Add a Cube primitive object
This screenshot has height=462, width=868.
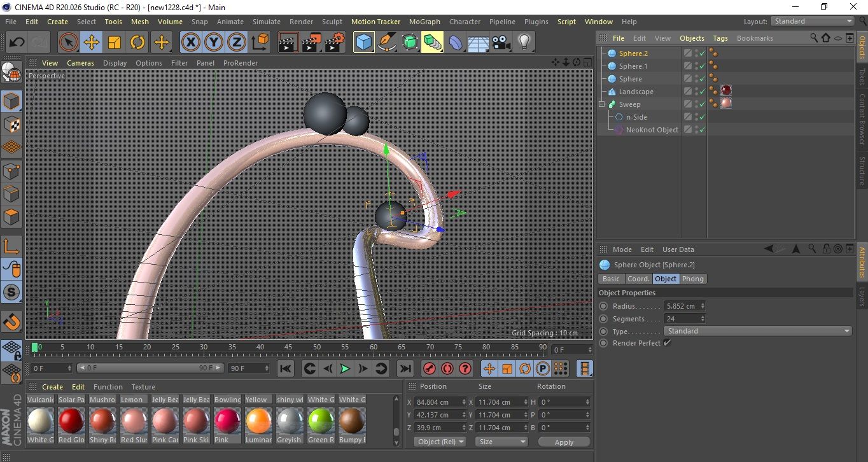(x=363, y=43)
